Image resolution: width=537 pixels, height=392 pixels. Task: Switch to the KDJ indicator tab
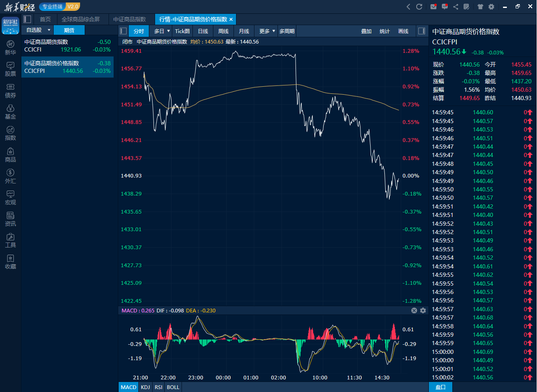pyautogui.click(x=145, y=387)
